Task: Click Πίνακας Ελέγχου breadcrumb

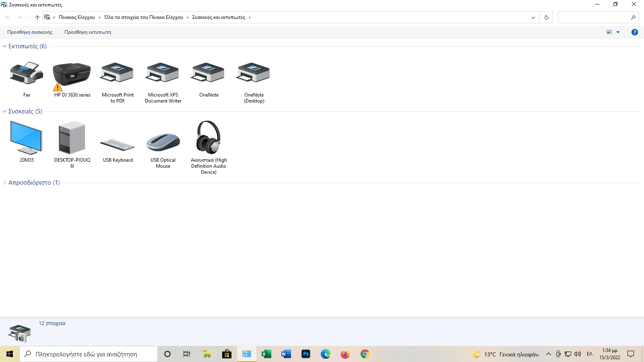Action: pyautogui.click(x=77, y=17)
